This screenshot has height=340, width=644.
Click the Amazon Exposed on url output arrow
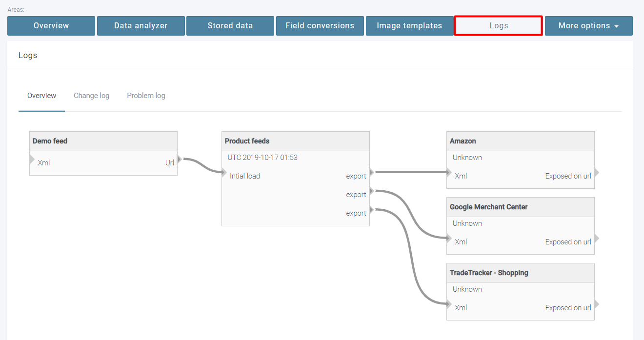click(x=597, y=172)
